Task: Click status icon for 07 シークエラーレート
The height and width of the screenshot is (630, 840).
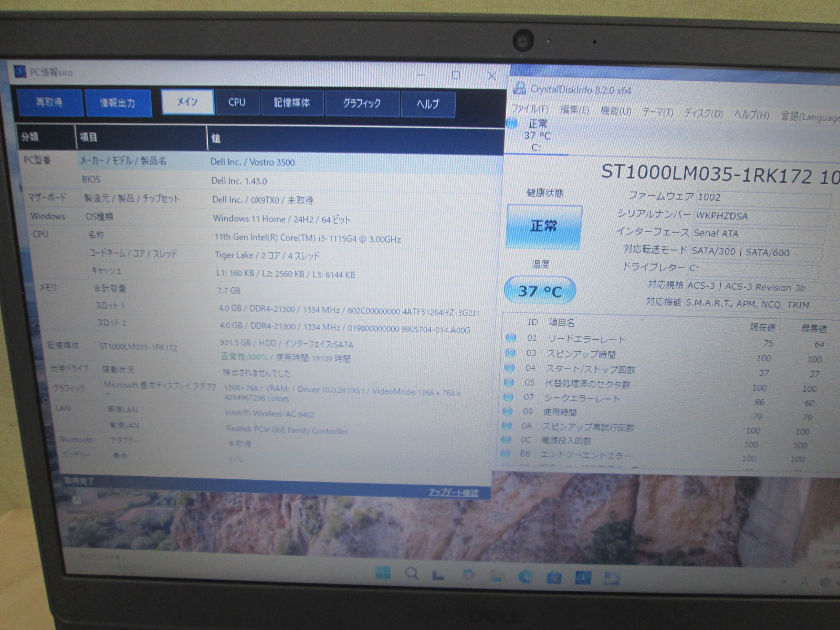Action: coord(508,397)
